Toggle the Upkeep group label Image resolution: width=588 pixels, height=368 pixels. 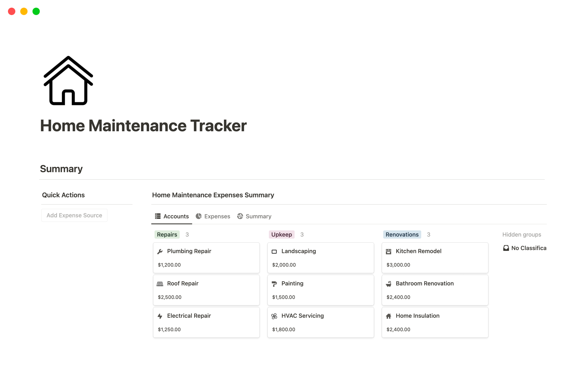click(x=281, y=234)
